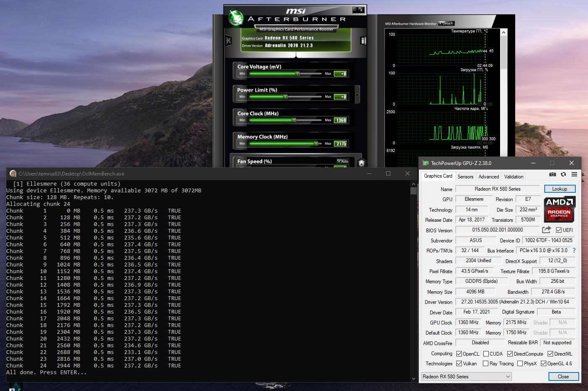
Task: Select the Graphics Card tab
Action: click(x=438, y=176)
